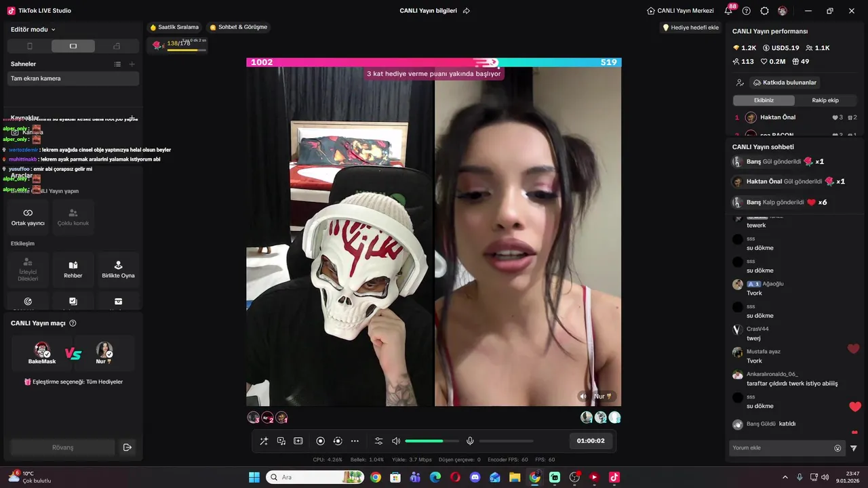Click the replay capture circle icon

(x=338, y=441)
